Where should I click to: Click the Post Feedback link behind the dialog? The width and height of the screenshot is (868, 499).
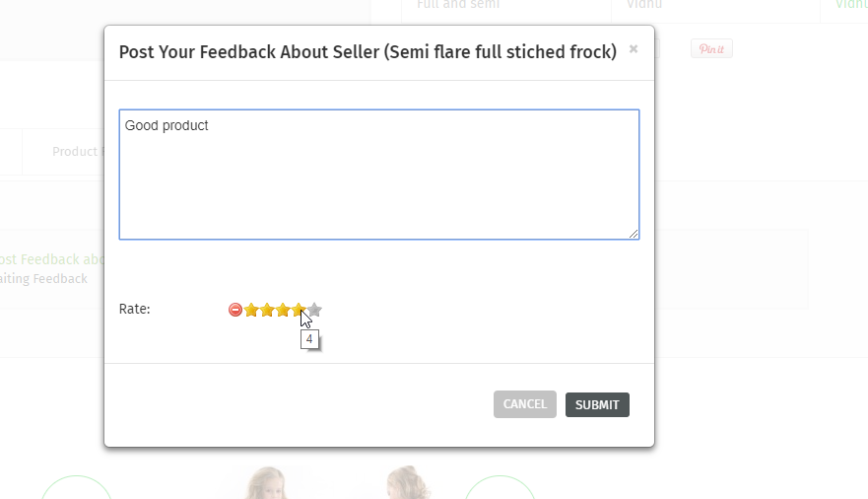pyautogui.click(x=51, y=260)
